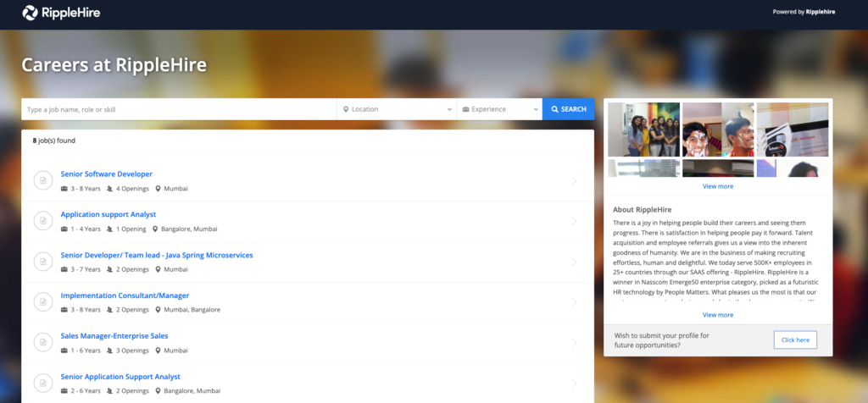The image size is (868, 403).
Task: Click openings icon next to 3 Openings
Action: point(109,351)
